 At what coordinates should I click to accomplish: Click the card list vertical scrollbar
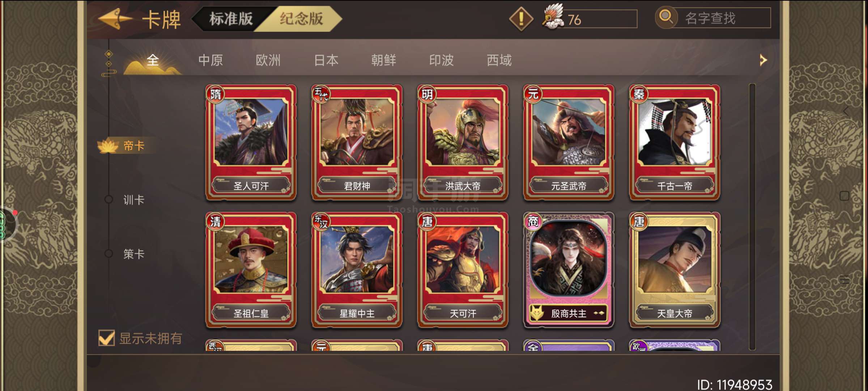[x=752, y=216]
